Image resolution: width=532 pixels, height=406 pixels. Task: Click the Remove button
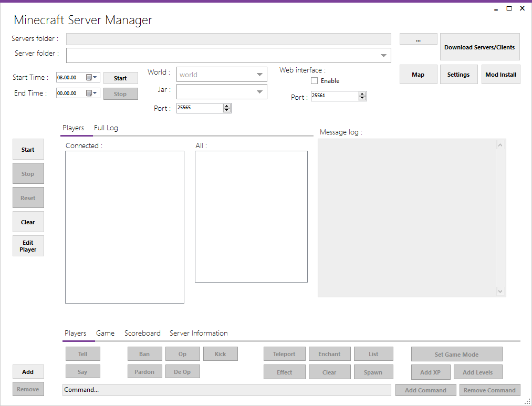(28, 389)
